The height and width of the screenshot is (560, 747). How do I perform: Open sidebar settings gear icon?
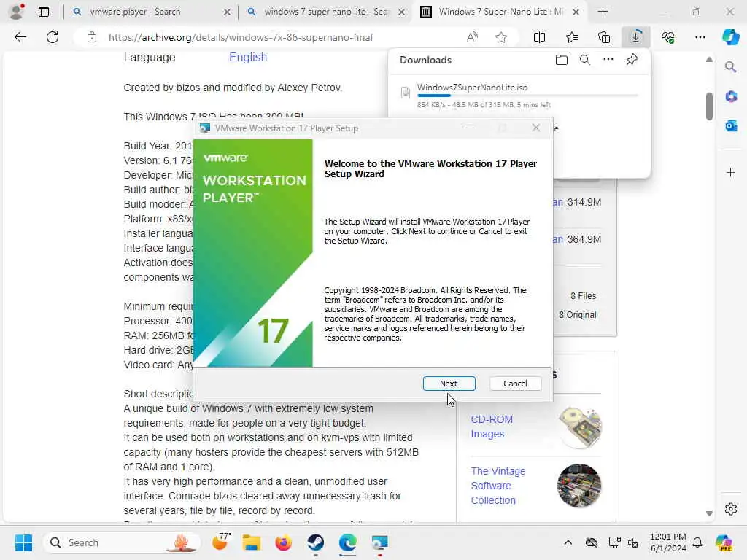(730, 509)
